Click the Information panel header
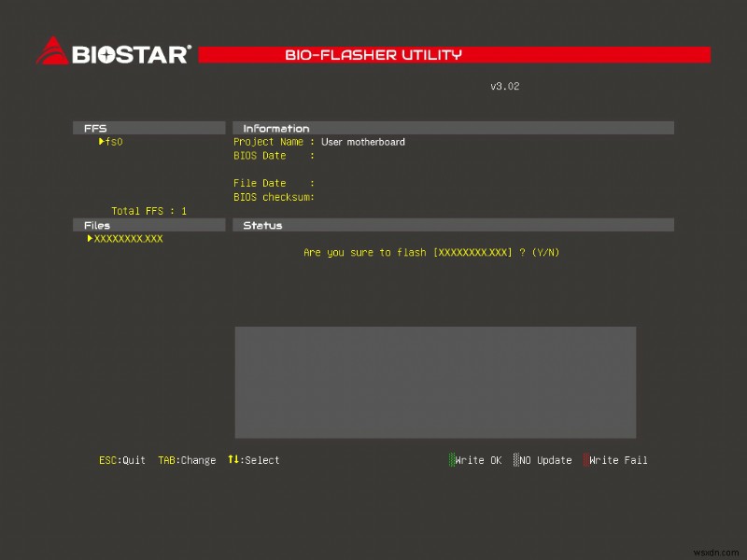Screen dimensions: 747x560 pos(453,128)
